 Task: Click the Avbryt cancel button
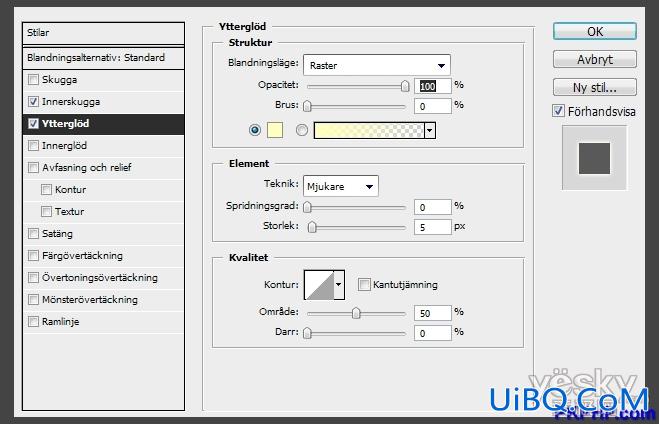(595, 59)
